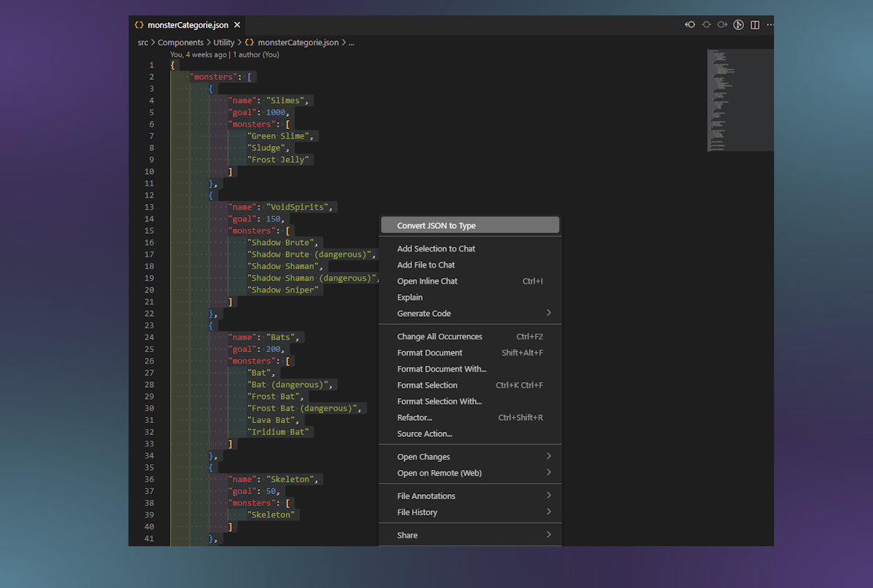The height and width of the screenshot is (588, 873).
Task: Close the monsterCategorie.json tab
Action: coord(237,25)
